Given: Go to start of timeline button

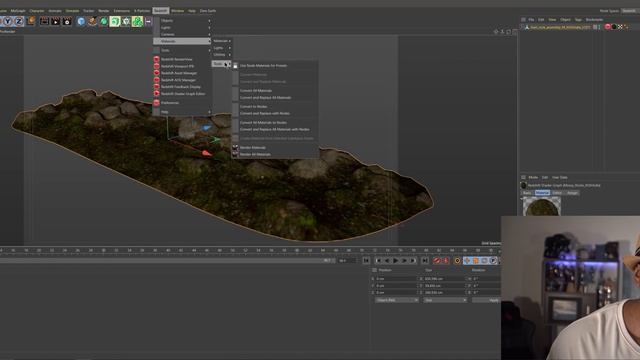Looking at the screenshot, I should click(x=366, y=260).
